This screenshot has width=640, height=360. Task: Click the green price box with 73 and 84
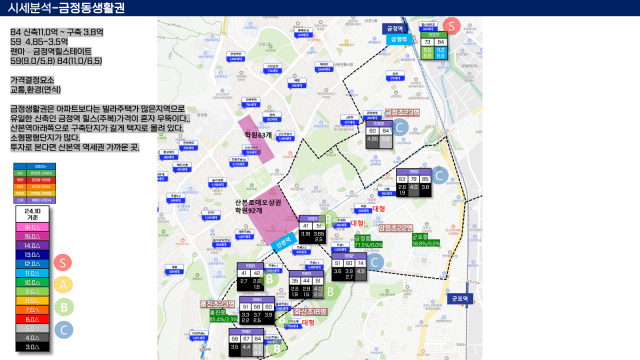(x=434, y=46)
